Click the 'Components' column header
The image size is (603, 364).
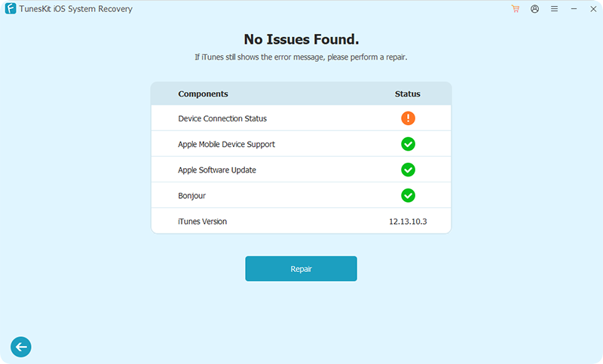tap(203, 93)
